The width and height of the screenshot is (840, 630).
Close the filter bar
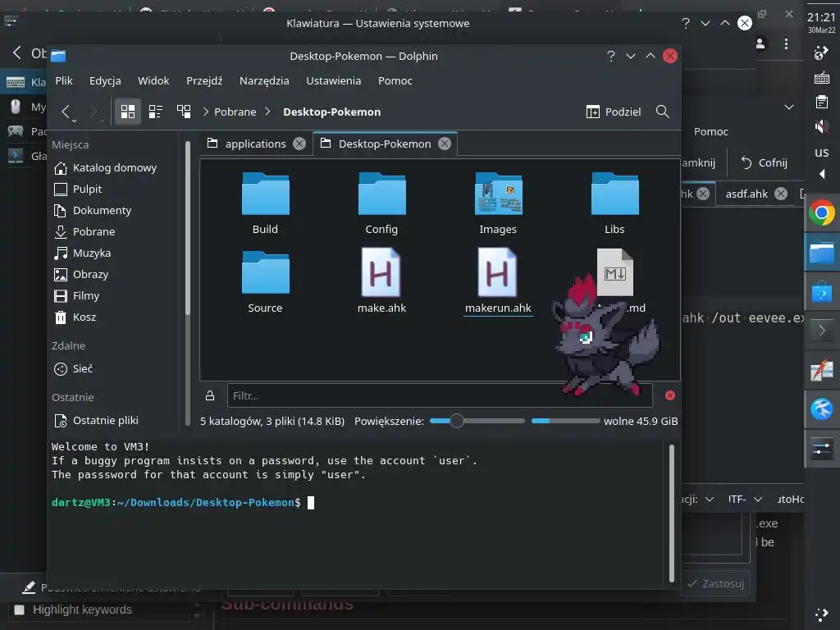(669, 395)
